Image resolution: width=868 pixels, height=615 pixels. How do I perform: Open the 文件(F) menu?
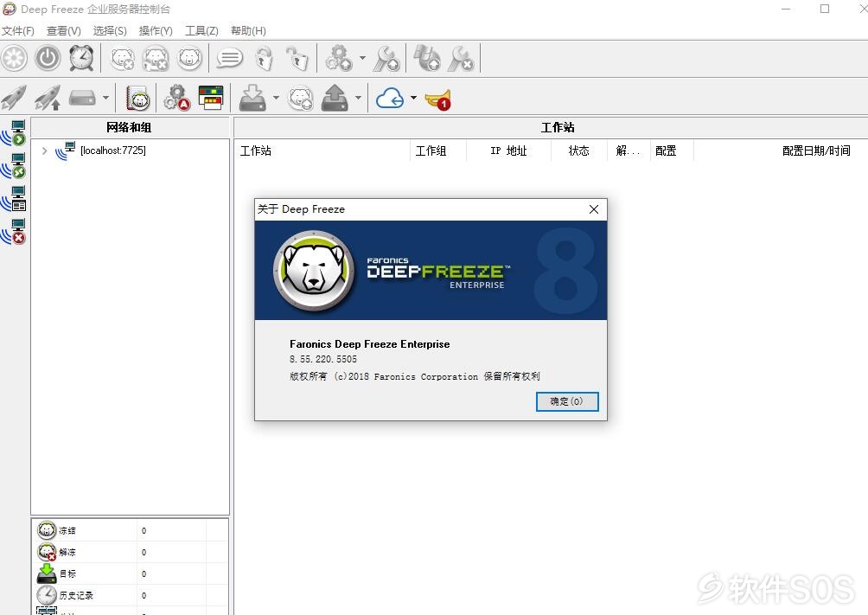pos(18,31)
